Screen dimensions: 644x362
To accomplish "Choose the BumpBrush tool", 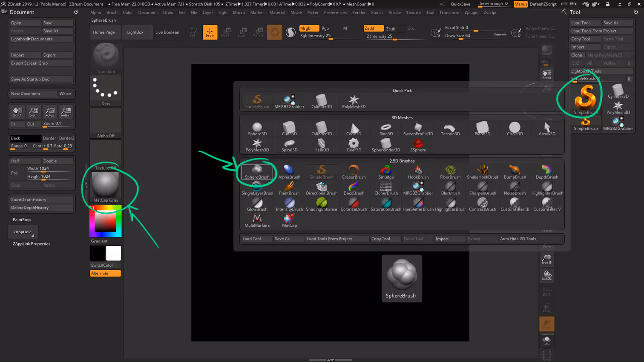I will click(515, 172).
